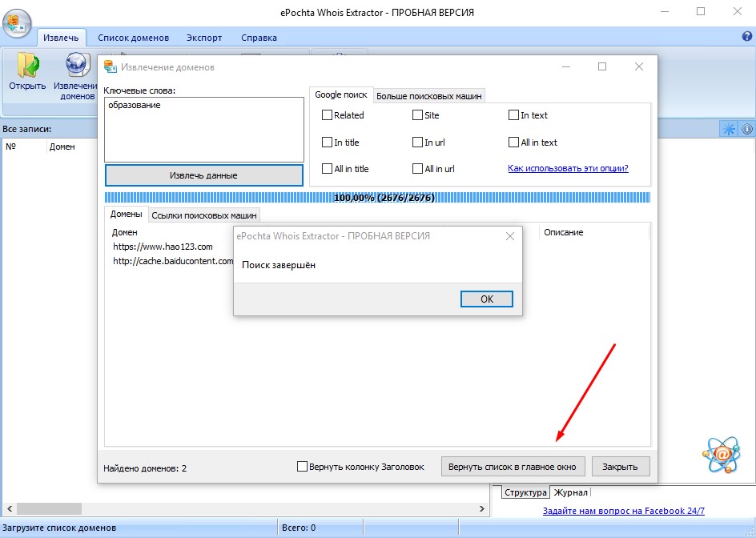Click Вернуть список в главное окно

[513, 467]
